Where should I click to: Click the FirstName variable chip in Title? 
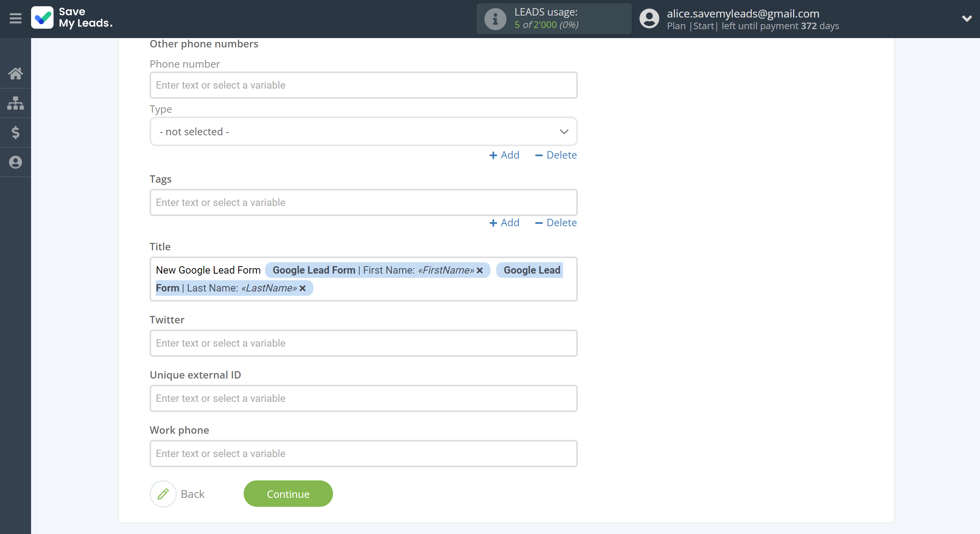pos(377,270)
